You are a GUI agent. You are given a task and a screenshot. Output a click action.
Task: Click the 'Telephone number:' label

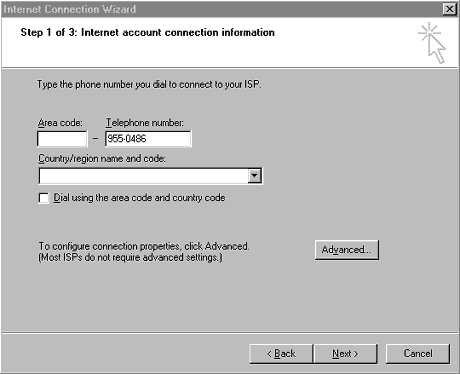click(145, 123)
